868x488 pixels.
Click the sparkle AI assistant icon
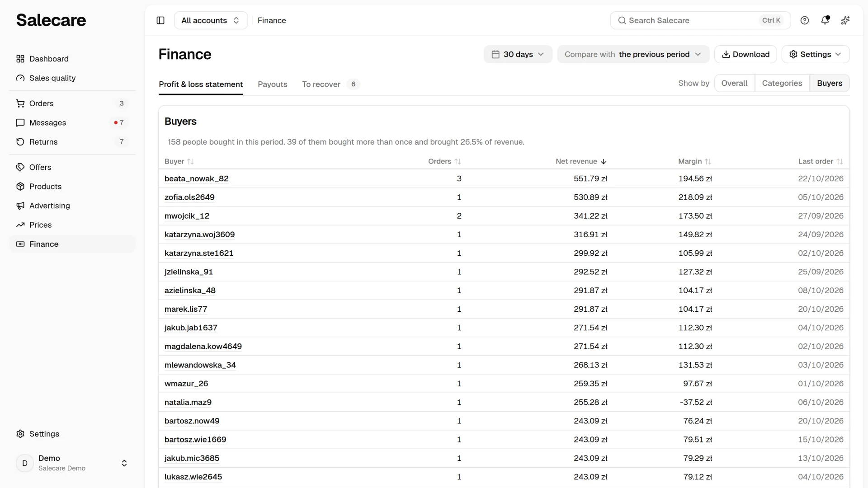pyautogui.click(x=845, y=20)
